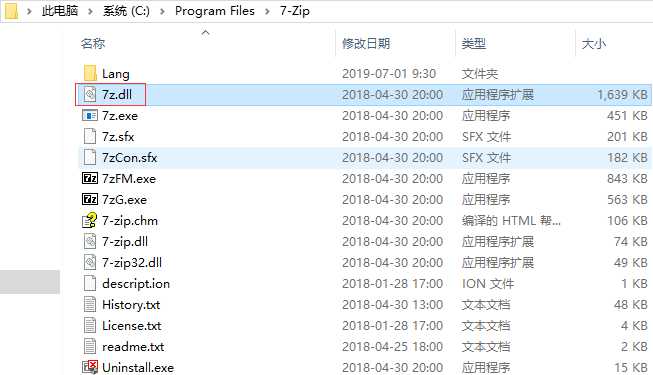
Task: Select the readme.txt file name
Action: point(133,346)
